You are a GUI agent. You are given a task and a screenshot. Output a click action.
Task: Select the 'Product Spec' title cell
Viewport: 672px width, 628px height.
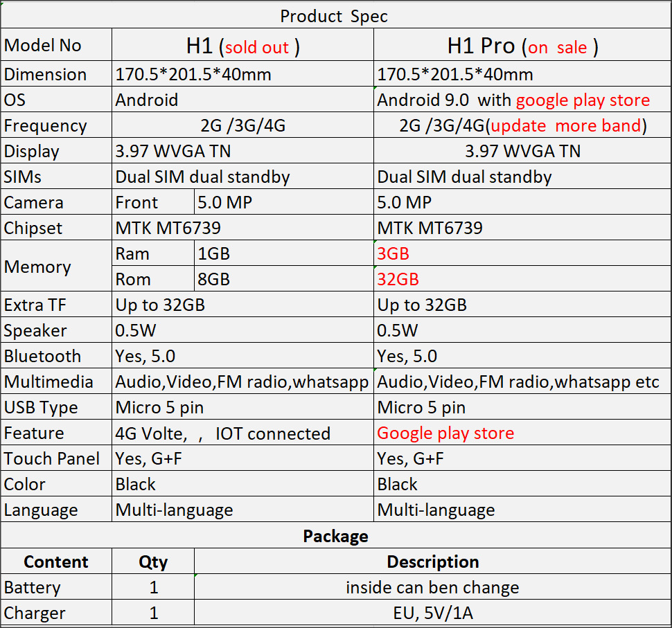(x=336, y=16)
